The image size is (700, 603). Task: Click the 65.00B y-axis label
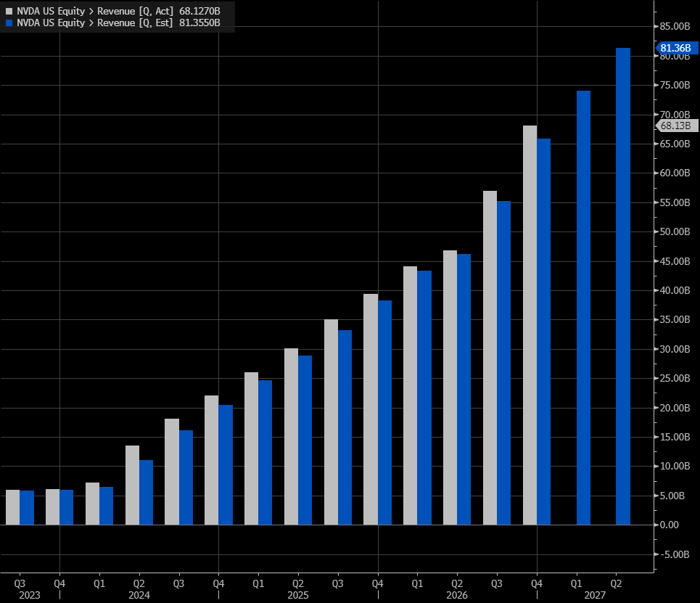[x=675, y=144]
